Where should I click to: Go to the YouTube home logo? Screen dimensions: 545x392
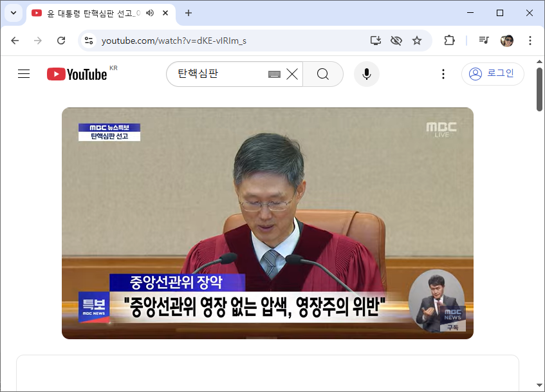point(77,74)
